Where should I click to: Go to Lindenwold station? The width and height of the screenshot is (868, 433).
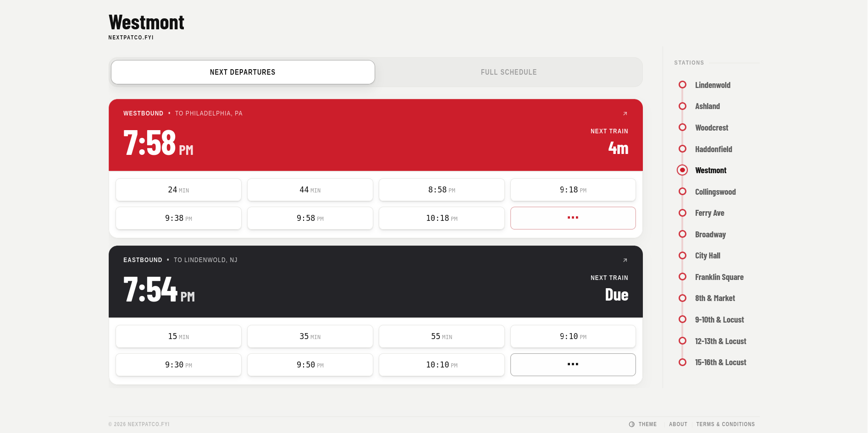point(713,85)
